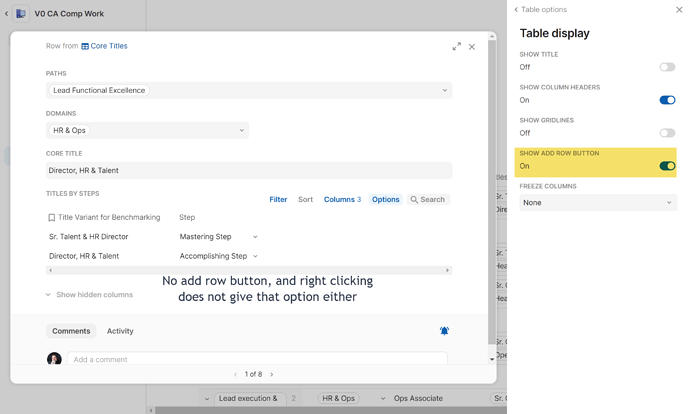The height and width of the screenshot is (414, 690).
Task: Go to previous row arrow
Action: (235, 374)
